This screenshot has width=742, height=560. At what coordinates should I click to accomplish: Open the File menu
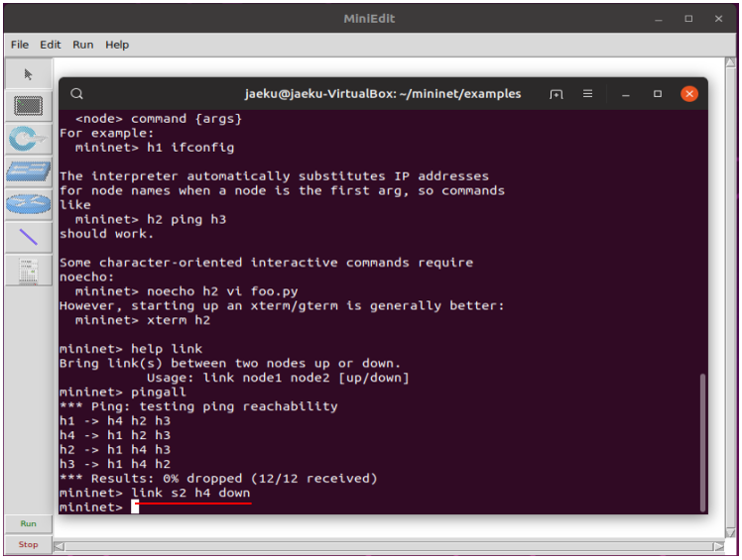tap(20, 45)
